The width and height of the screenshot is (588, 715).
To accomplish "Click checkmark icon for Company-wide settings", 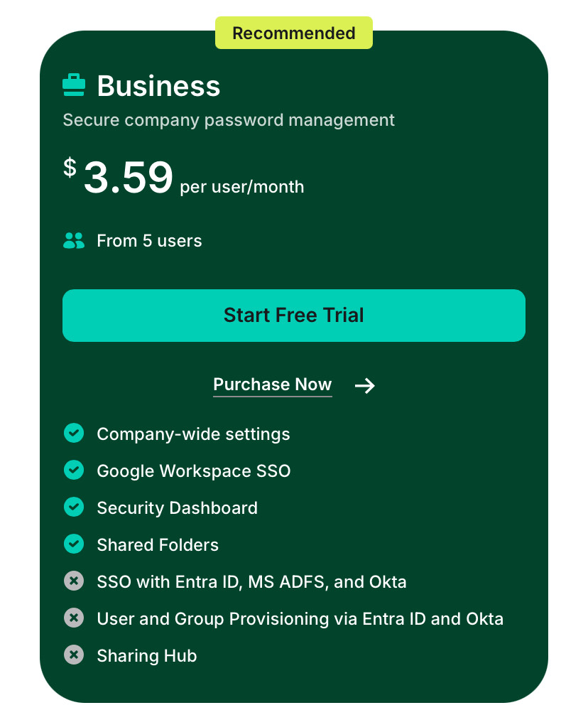I will click(74, 434).
